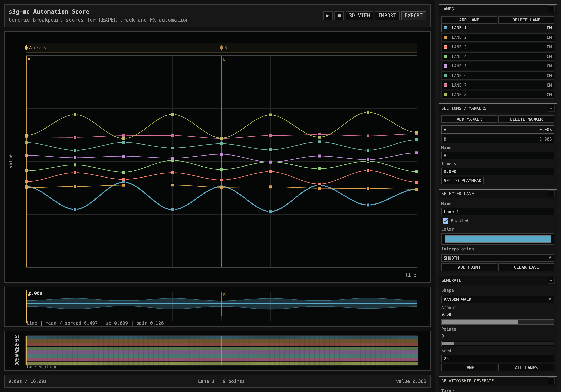561x392 pixels.
Task: Open the Shape RANDOM WALK dropdown
Action: [497, 299]
